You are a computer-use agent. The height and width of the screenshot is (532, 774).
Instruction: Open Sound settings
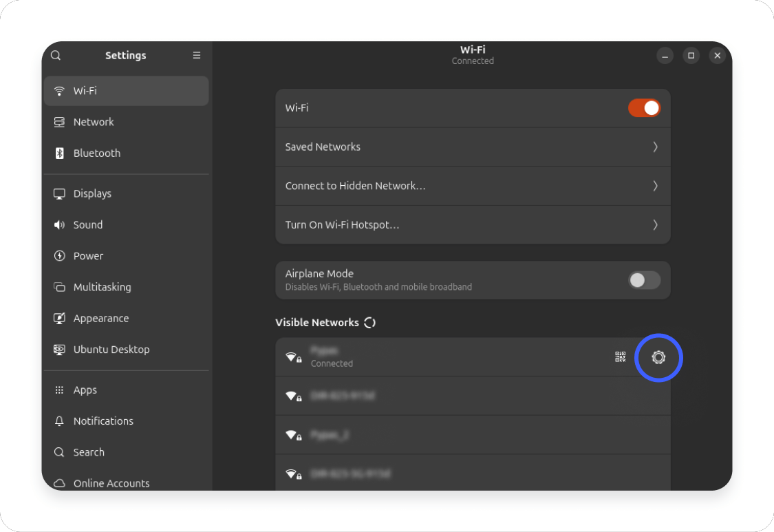coord(127,225)
